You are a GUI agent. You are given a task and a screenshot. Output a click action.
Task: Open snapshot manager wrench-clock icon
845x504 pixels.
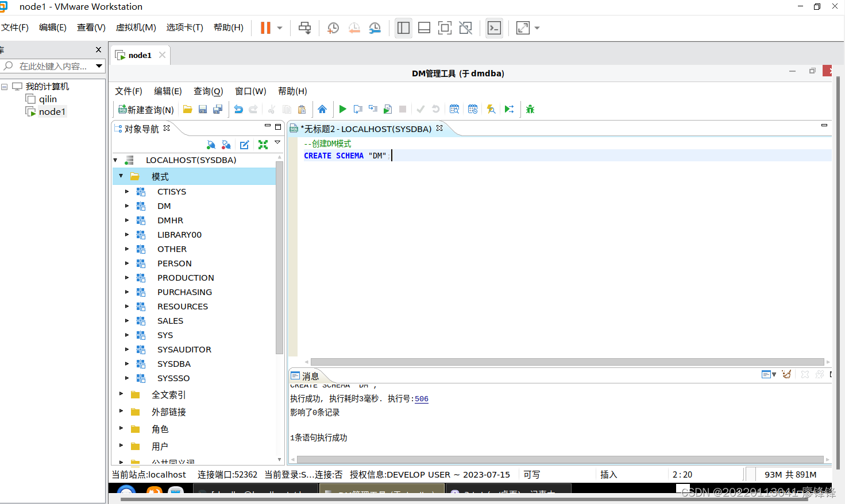(x=375, y=28)
